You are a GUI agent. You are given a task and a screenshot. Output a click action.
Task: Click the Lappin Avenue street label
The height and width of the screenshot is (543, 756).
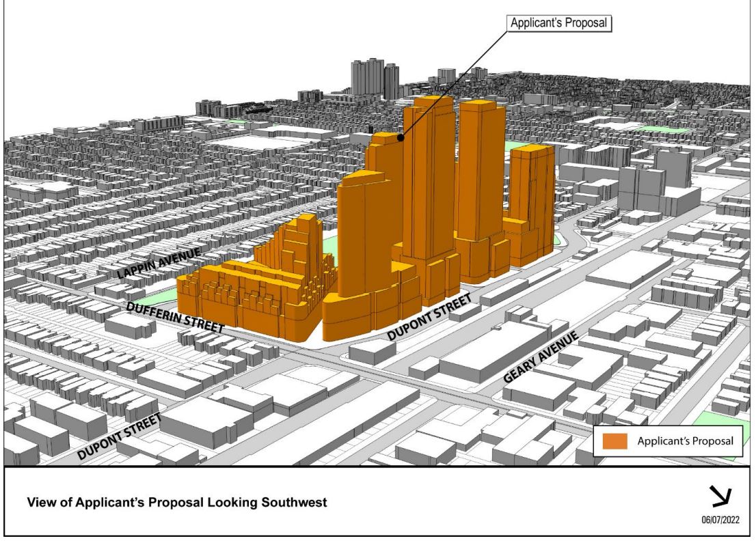159,263
